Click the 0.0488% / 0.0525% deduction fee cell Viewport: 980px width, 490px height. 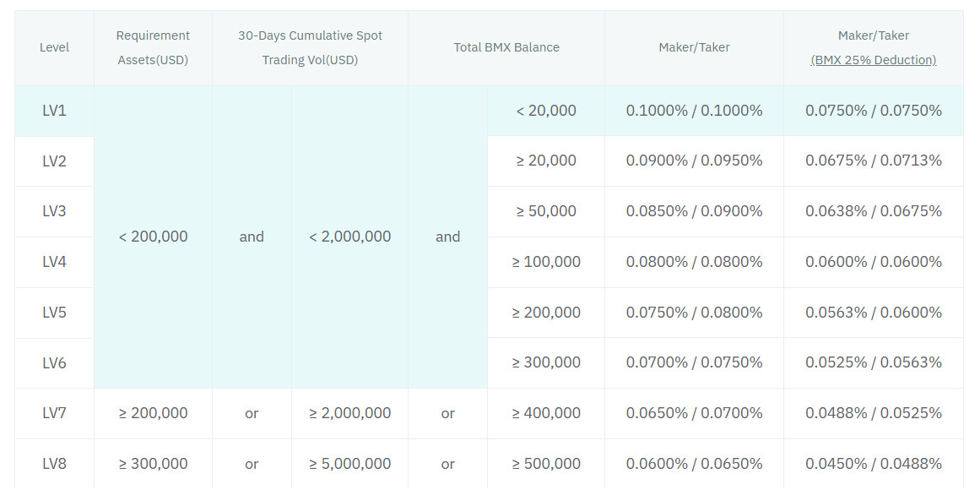(873, 414)
